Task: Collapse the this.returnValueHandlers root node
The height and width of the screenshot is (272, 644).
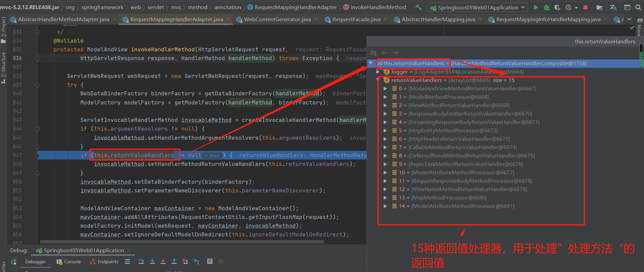Action: (x=371, y=63)
